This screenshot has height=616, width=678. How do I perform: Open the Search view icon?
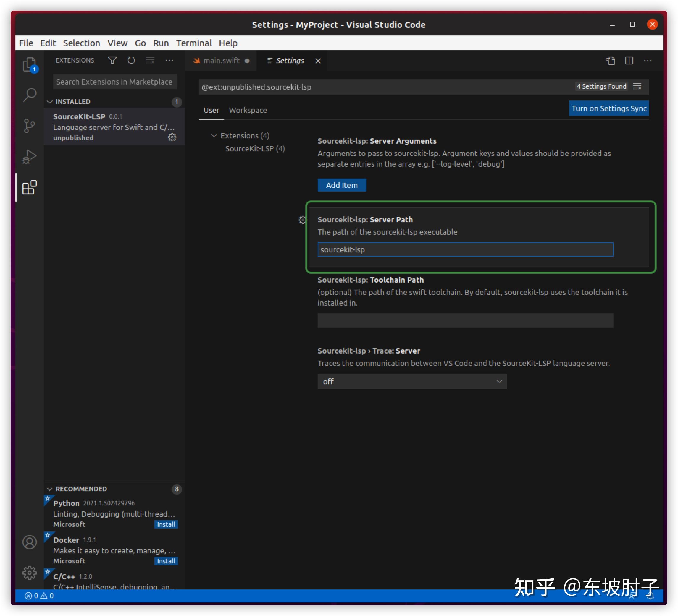[x=30, y=95]
